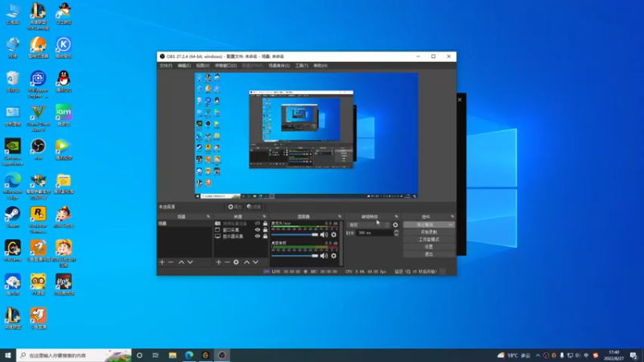Adjust the second mixer channel volume slider
The width and height of the screenshot is (644, 362).
tap(295, 256)
